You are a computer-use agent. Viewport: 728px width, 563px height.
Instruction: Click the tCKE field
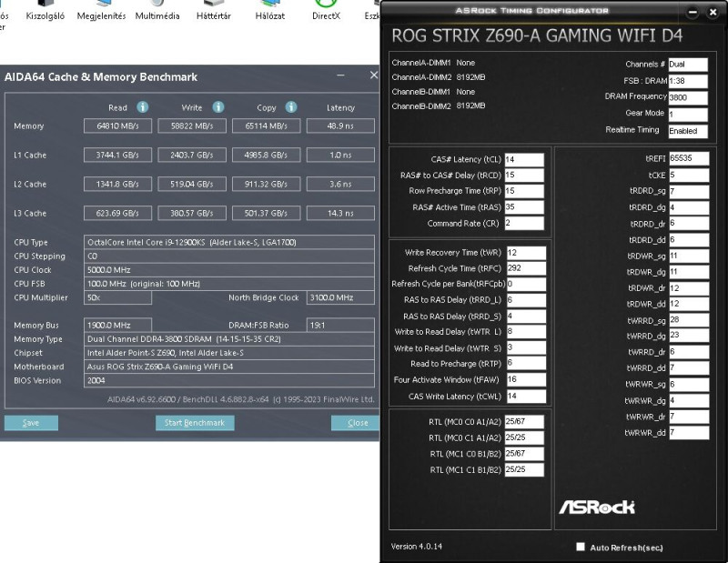pyautogui.click(x=689, y=175)
